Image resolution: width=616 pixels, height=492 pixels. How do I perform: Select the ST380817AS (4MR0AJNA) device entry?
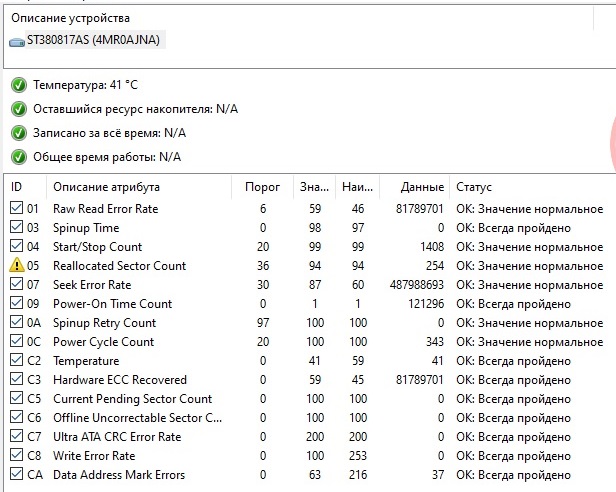coord(87,40)
